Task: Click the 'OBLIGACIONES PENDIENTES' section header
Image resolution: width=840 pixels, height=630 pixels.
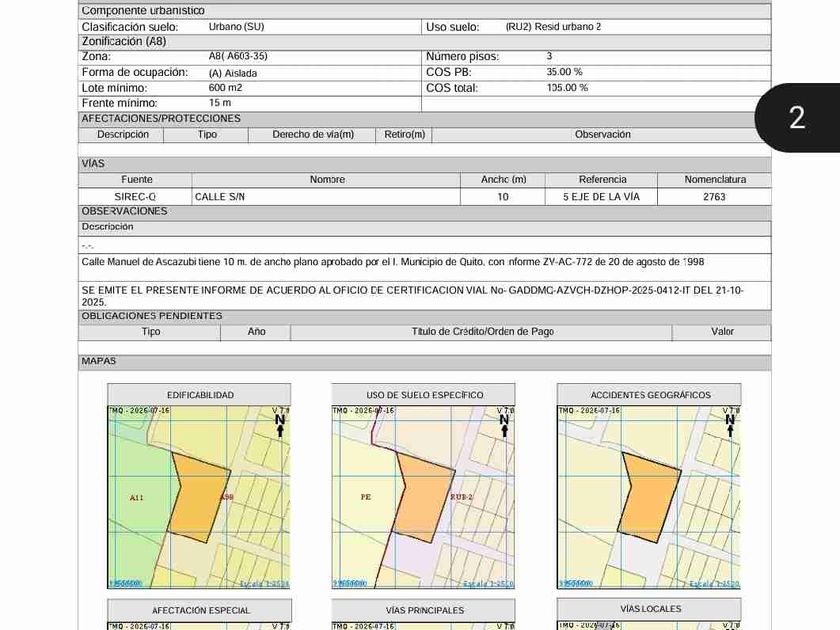Action: tap(424, 316)
